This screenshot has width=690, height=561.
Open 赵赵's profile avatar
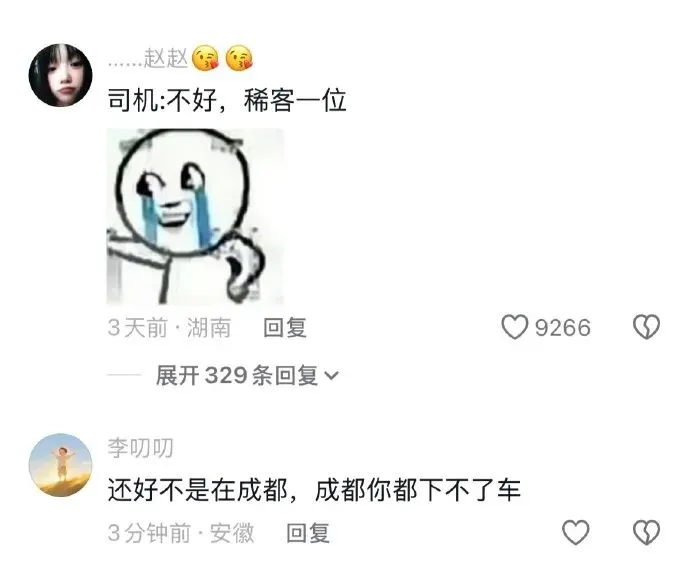(x=61, y=75)
